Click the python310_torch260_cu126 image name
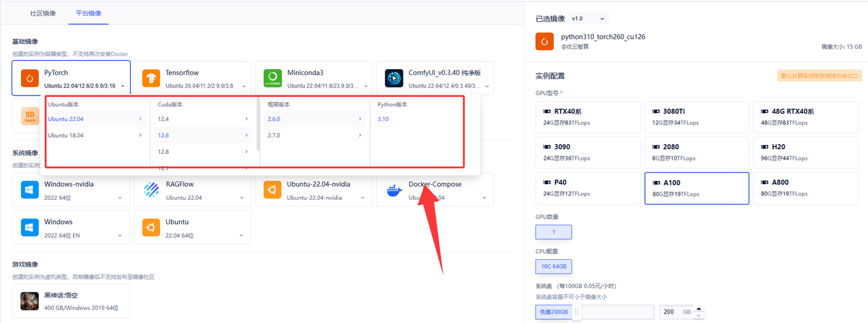 603,37
